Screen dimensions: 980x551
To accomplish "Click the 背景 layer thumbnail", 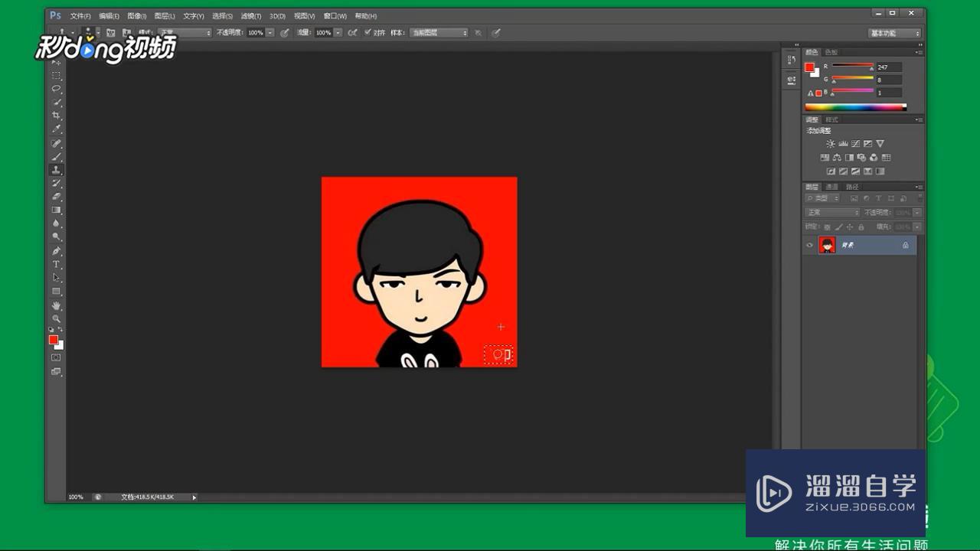I will tap(827, 245).
